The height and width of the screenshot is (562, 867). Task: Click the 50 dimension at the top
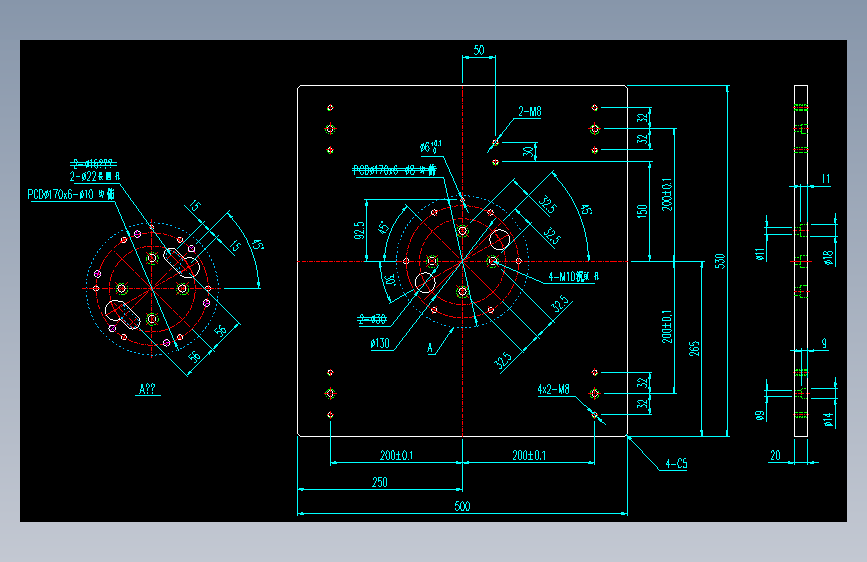tap(479, 50)
